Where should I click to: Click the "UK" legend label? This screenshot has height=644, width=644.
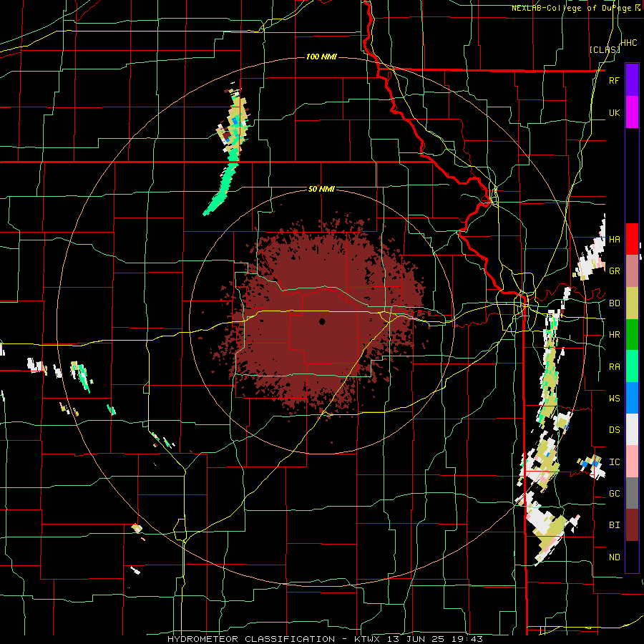(x=614, y=112)
